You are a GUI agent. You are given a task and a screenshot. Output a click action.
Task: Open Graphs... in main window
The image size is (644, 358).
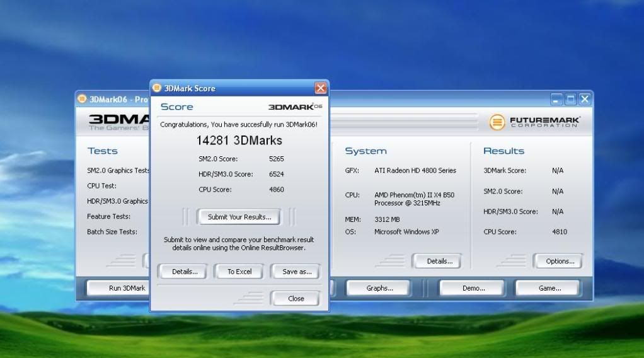379,288
